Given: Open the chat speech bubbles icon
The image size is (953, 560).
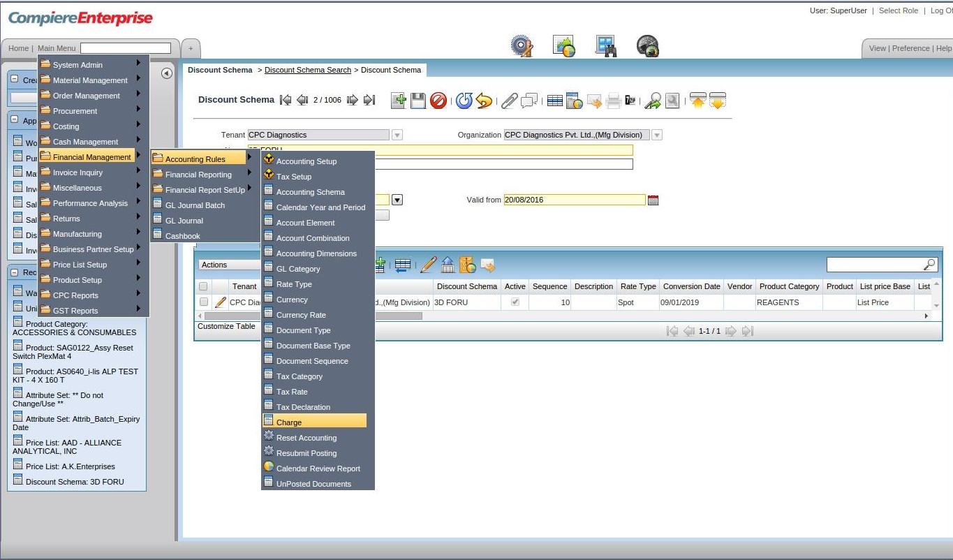Looking at the screenshot, I should tap(529, 101).
